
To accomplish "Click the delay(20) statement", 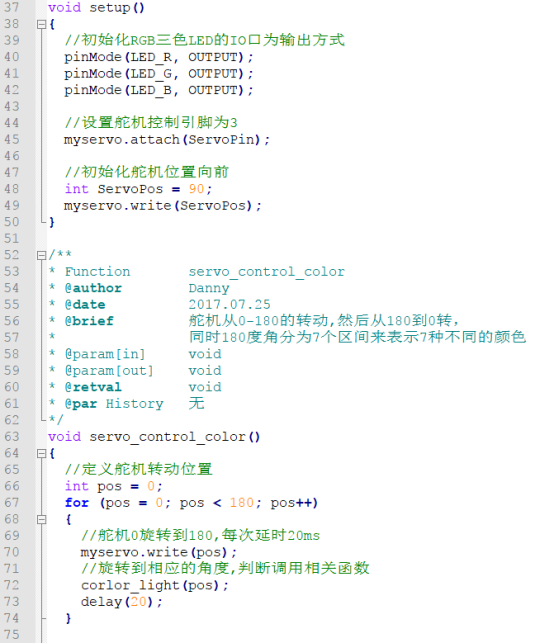I will click(122, 602).
